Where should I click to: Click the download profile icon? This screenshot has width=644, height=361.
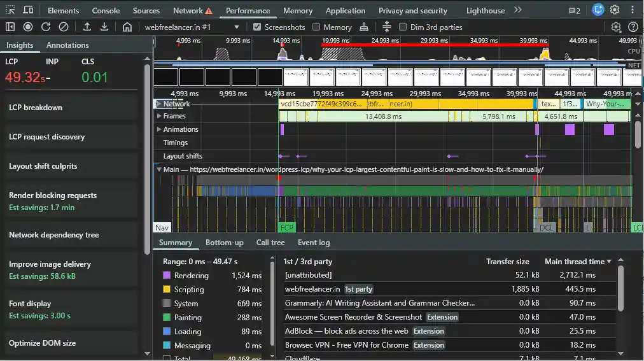[x=104, y=27]
